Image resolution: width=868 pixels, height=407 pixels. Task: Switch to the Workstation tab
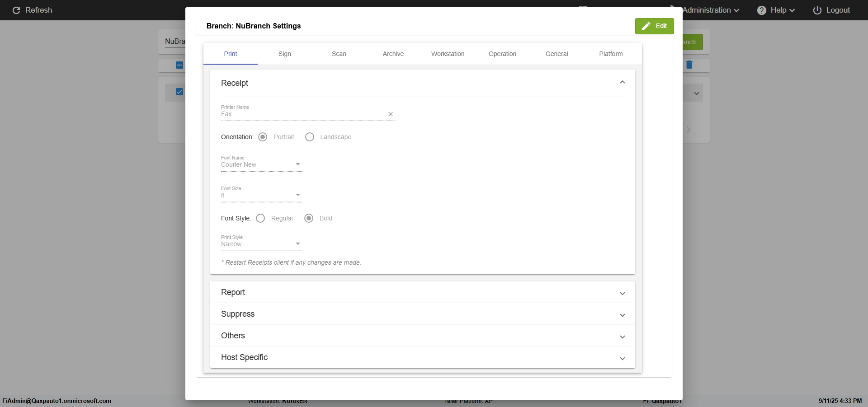(x=448, y=54)
